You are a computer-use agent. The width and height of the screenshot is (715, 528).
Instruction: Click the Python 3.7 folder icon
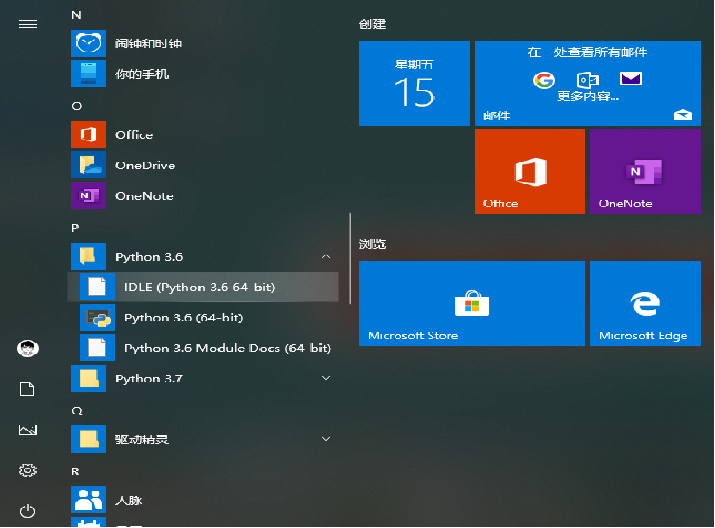(x=88, y=378)
